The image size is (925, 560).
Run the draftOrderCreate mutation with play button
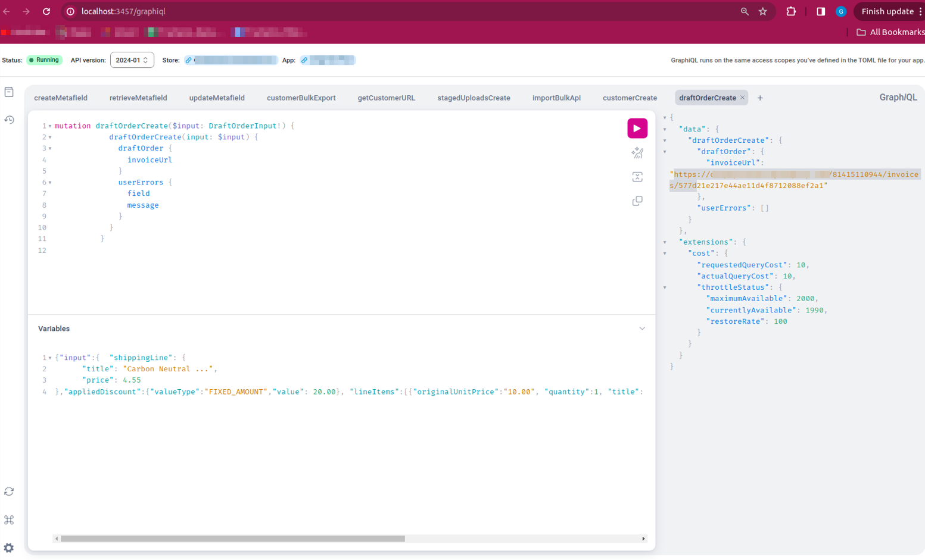[637, 129]
